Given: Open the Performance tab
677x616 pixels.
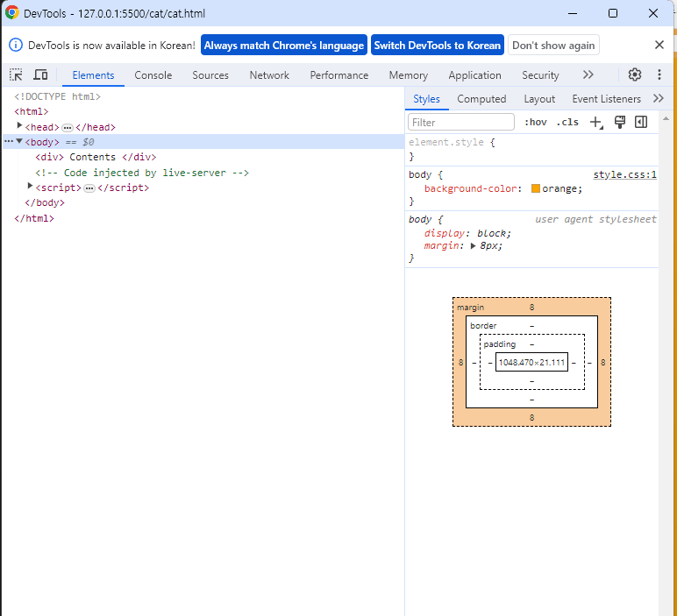Looking at the screenshot, I should pos(339,75).
